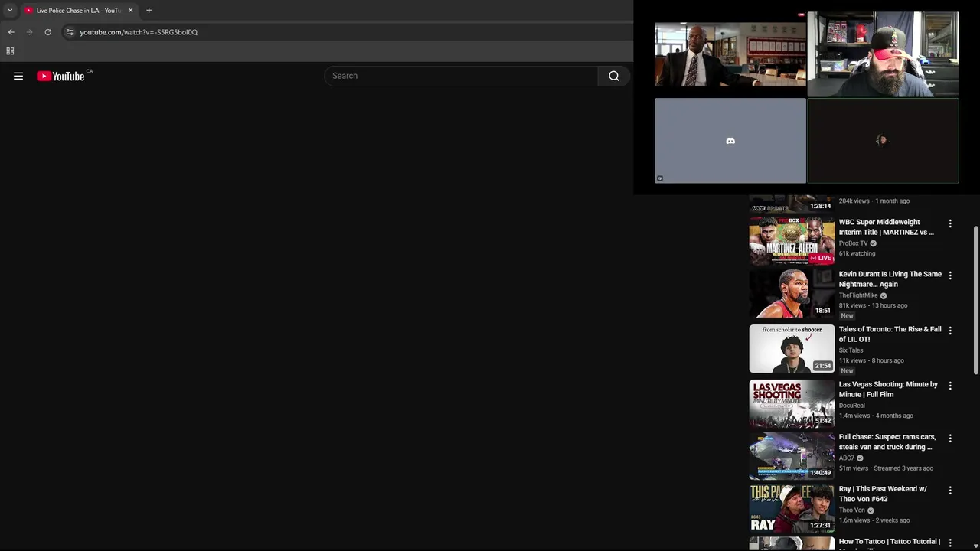Visit TheFlightMike channel
This screenshot has width=980, height=551.
point(857,295)
